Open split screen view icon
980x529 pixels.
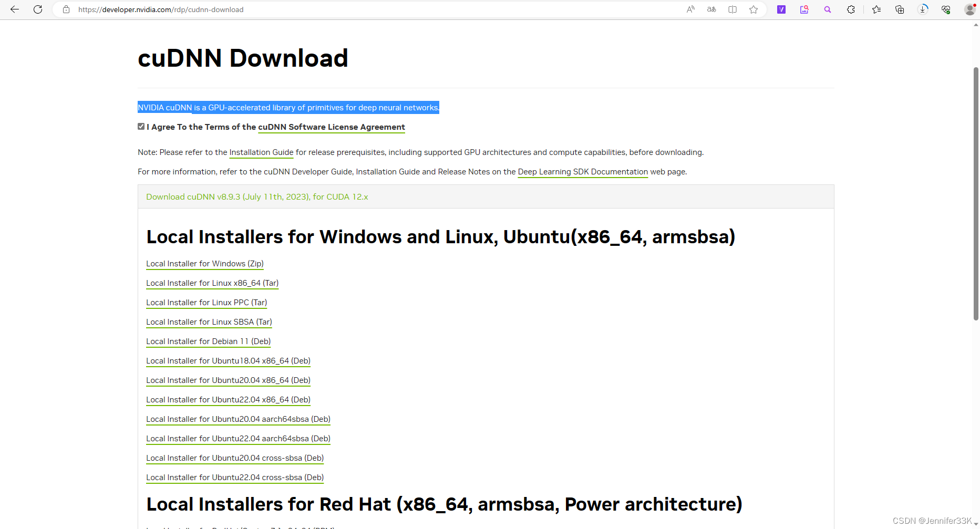(x=733, y=9)
